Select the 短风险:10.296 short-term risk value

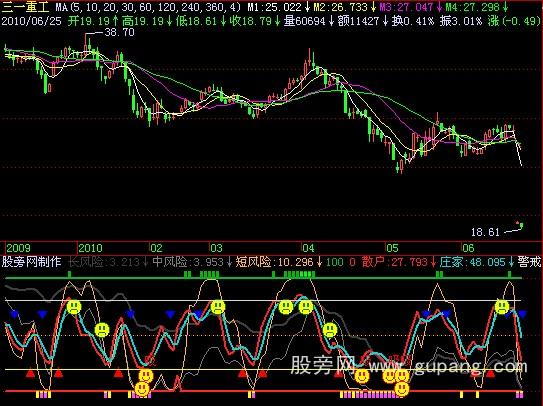(x=278, y=262)
